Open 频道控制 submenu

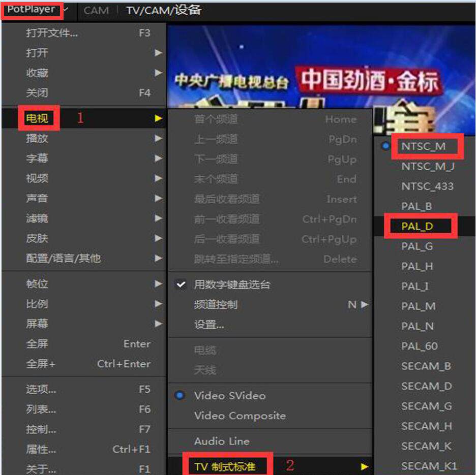[270, 304]
